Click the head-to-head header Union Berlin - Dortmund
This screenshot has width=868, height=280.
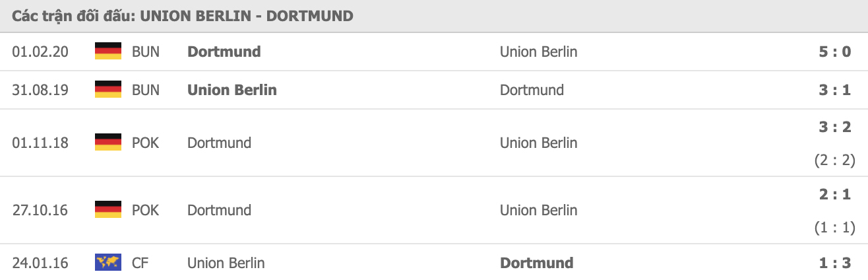[183, 16]
